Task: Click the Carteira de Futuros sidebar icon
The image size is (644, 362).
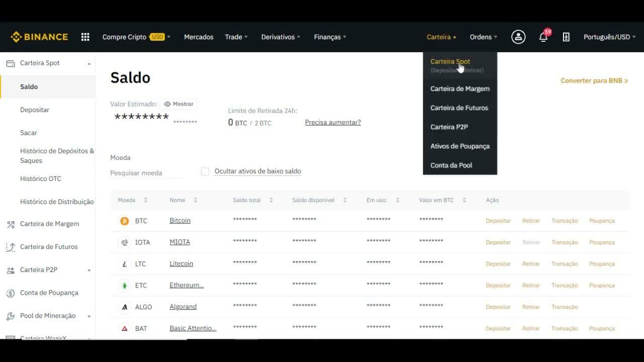Action: [10, 247]
